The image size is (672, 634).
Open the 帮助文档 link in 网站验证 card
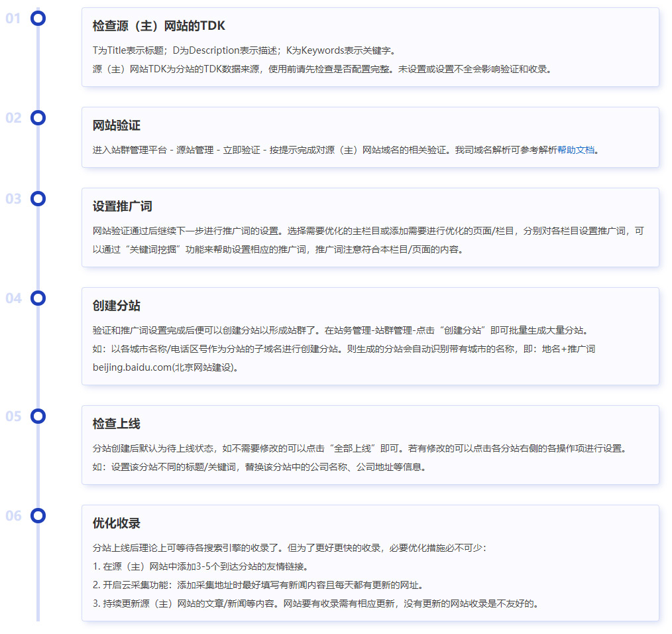575,150
